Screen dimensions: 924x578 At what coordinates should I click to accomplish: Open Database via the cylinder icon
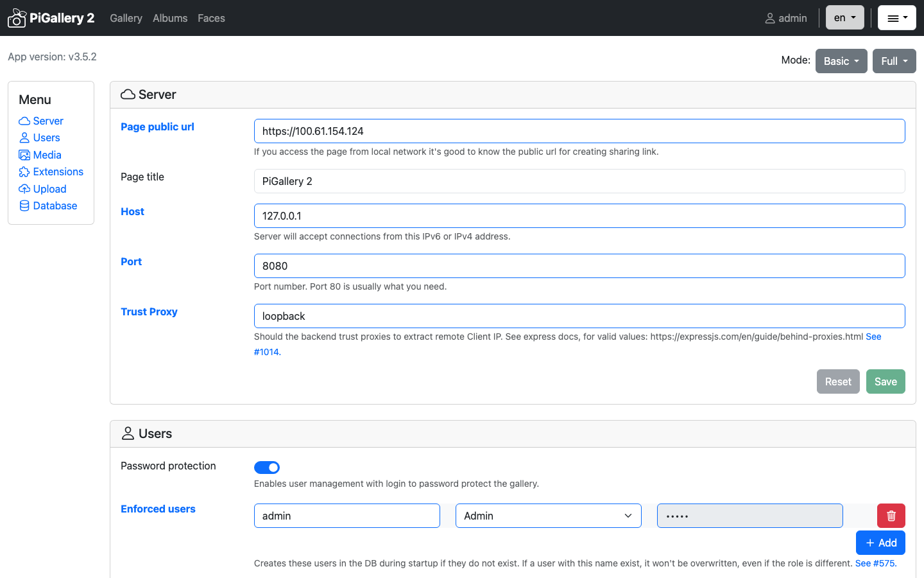(24, 206)
